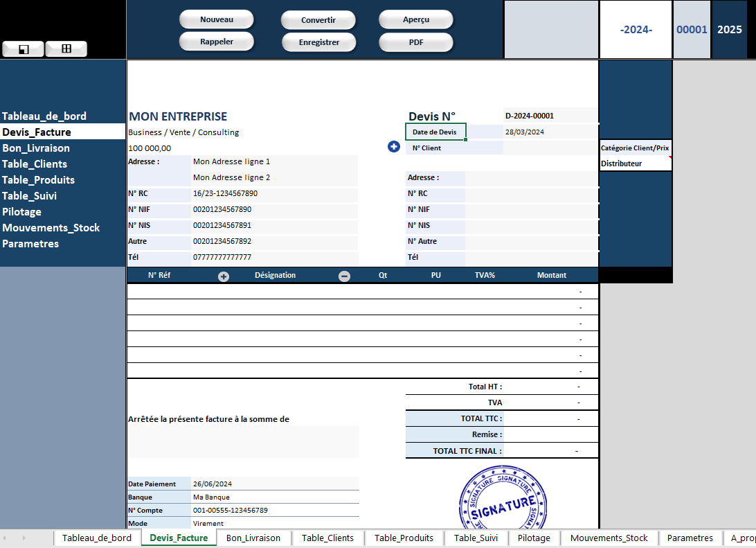Open Table_Clients in the left sidebar

point(35,164)
